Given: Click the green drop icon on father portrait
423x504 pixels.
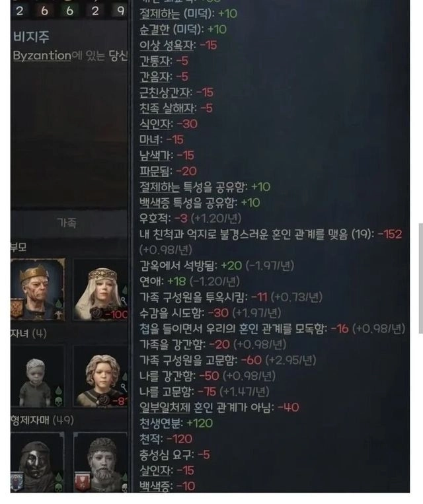Looking at the screenshot, I should click(59, 303).
